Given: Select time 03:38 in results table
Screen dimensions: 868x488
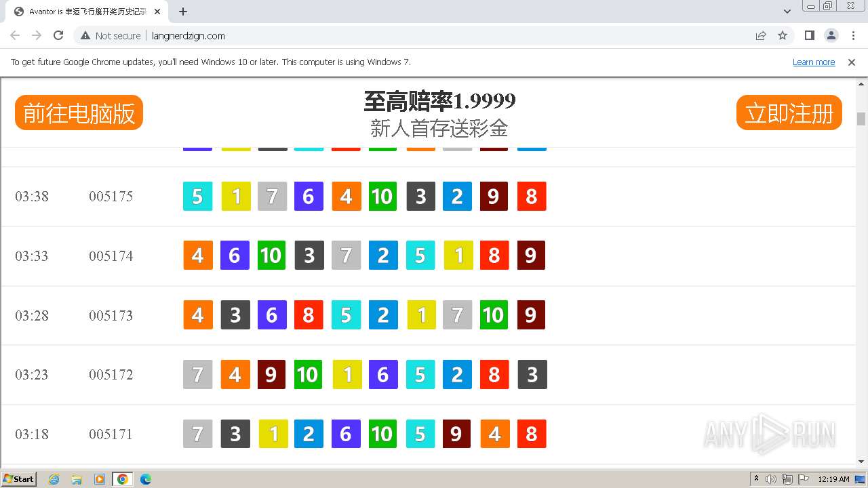Looking at the screenshot, I should (32, 197).
